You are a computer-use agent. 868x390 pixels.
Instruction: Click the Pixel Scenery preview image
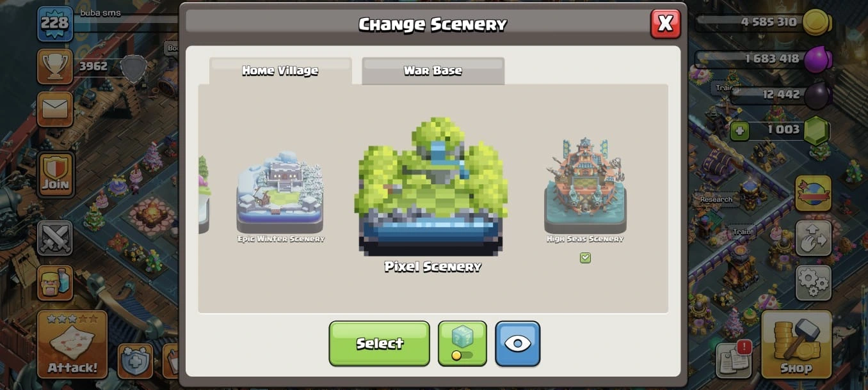[433, 187]
